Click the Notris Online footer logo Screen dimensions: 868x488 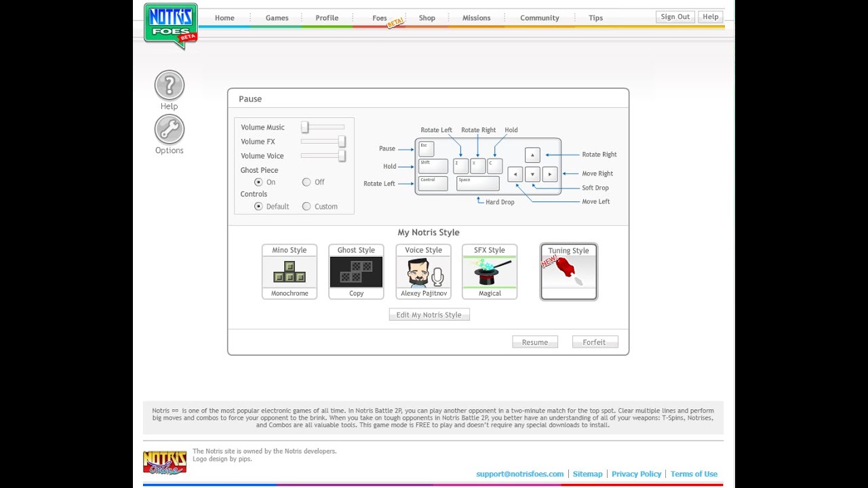click(x=165, y=462)
